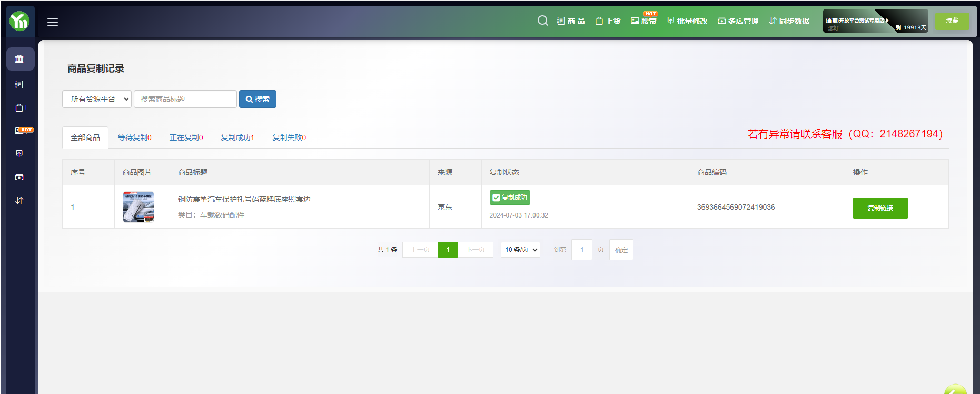Click the hamburger menu icon
Viewport: 980px width, 394px height.
pos(53,22)
